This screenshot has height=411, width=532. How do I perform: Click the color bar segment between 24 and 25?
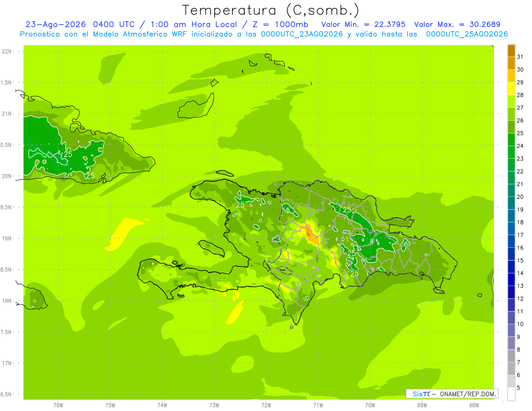(511, 139)
